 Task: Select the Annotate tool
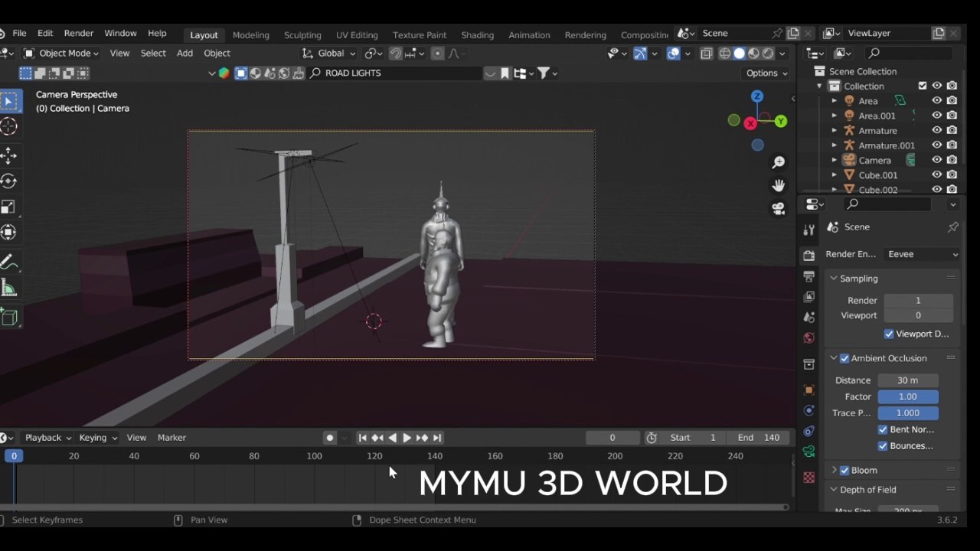pos(8,262)
